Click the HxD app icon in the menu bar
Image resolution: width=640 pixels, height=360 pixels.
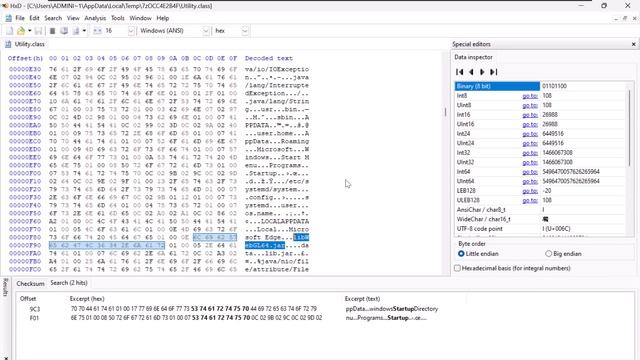click(x=8, y=18)
